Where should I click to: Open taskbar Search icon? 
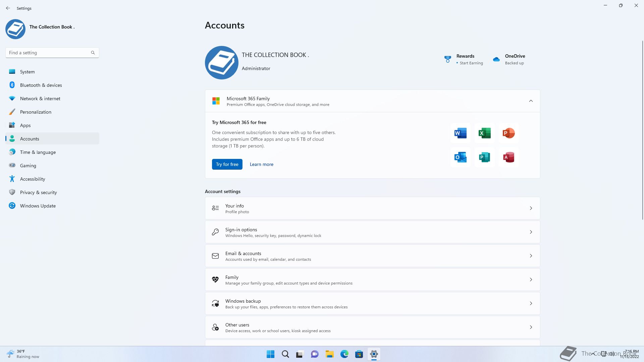(x=285, y=354)
